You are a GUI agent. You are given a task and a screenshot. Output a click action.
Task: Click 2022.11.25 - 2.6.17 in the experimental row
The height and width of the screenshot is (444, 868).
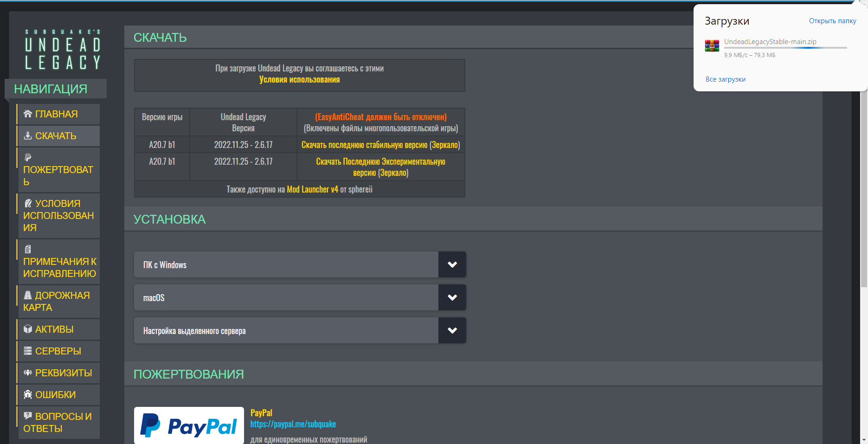coord(244,161)
